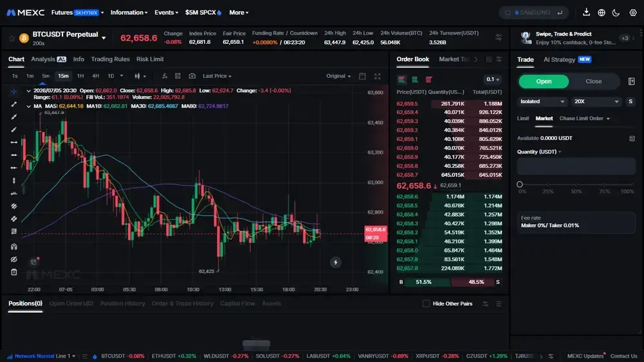Open positions filter settings icon
This screenshot has height=362, width=644.
(x=485, y=303)
